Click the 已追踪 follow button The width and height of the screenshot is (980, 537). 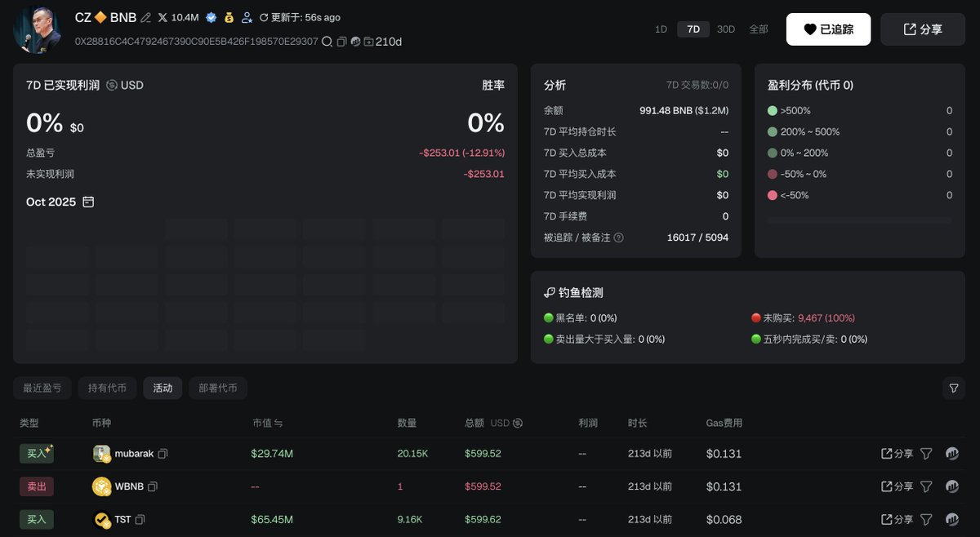point(828,29)
